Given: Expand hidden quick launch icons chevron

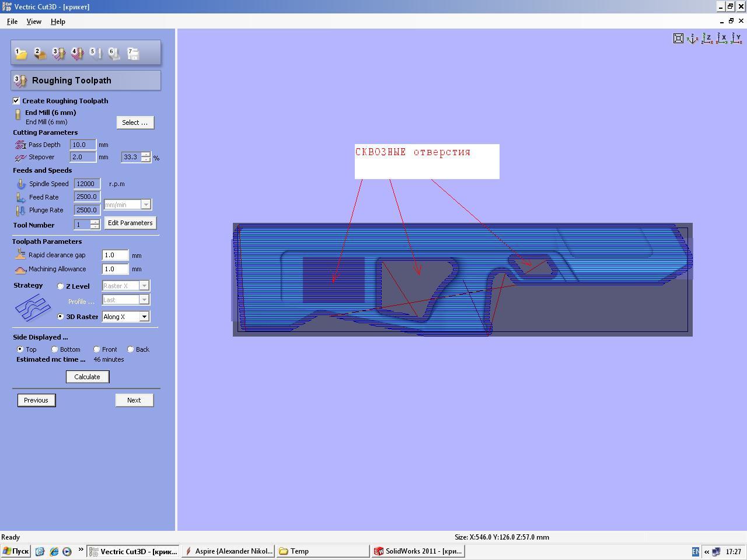Looking at the screenshot, I should tap(81, 550).
